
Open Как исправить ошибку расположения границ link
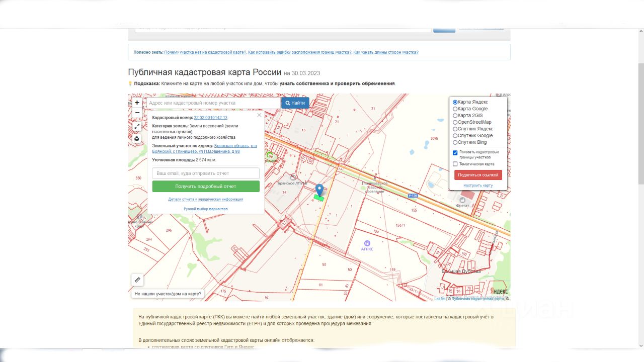[x=300, y=52]
